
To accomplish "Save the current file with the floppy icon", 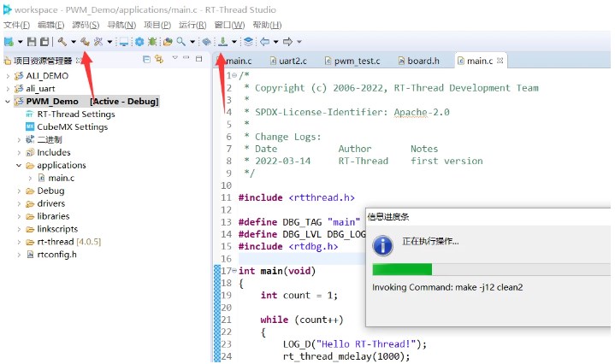I will click(32, 42).
